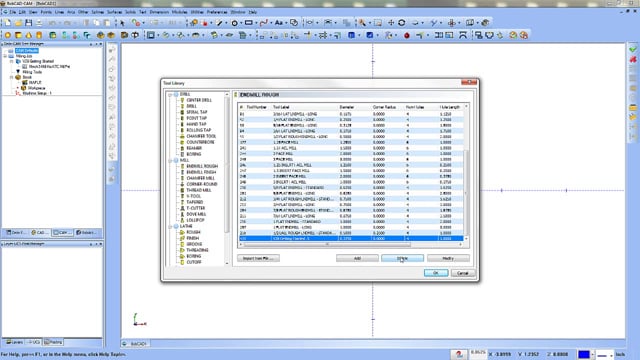Click the Import from File button
The image size is (640, 360).
258,258
